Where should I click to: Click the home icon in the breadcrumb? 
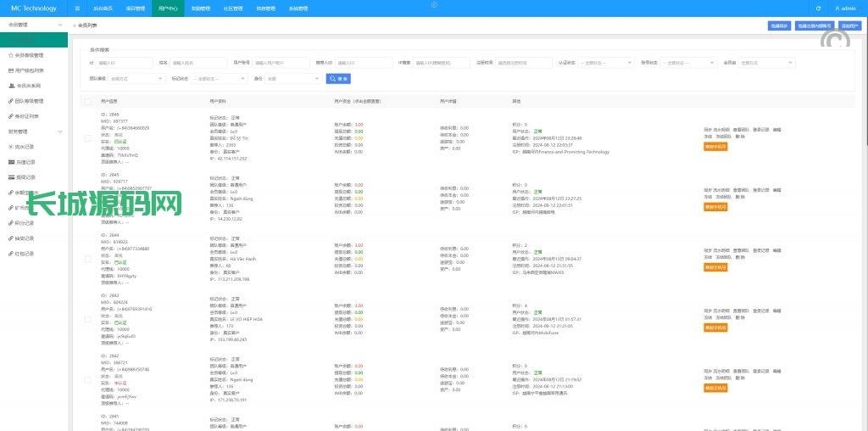point(75,27)
